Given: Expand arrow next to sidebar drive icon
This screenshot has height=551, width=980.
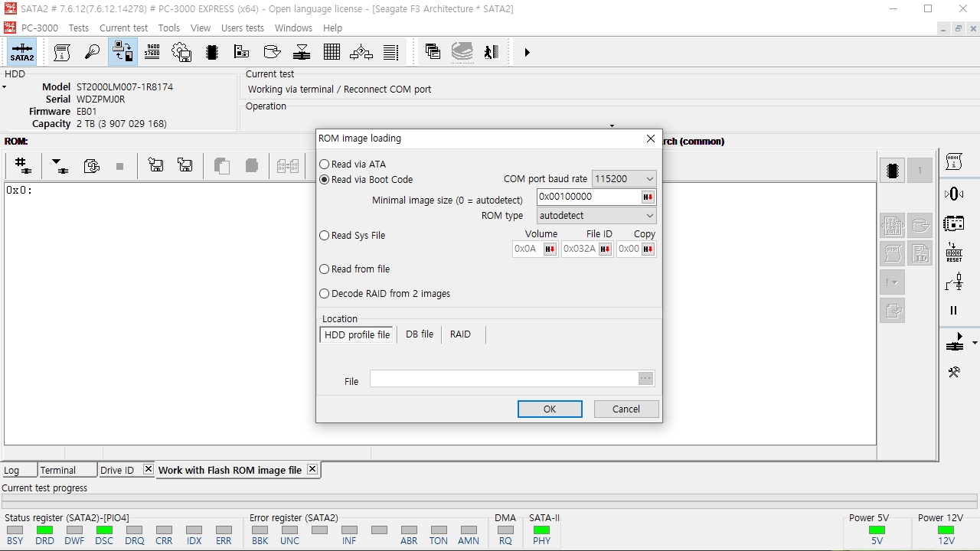Looking at the screenshot, I should click(x=975, y=343).
